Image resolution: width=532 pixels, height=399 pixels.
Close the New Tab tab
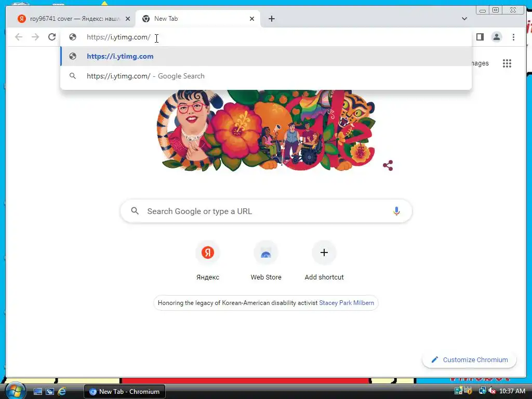click(x=252, y=19)
